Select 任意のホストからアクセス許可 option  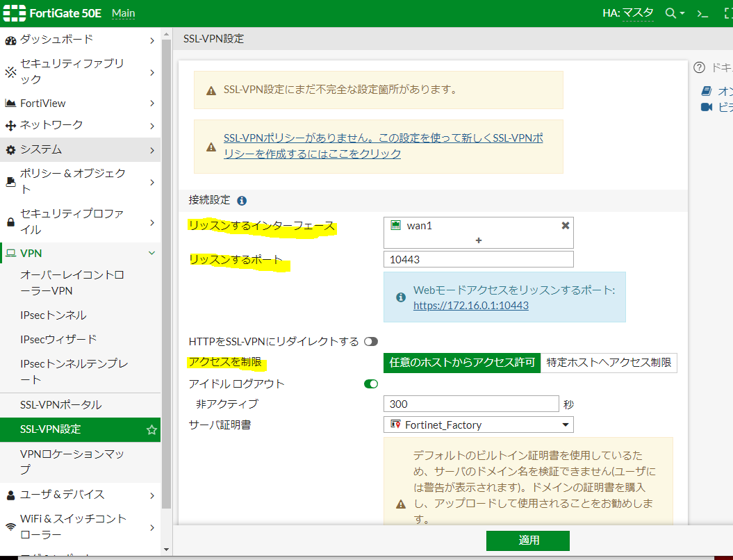pyautogui.click(x=462, y=363)
